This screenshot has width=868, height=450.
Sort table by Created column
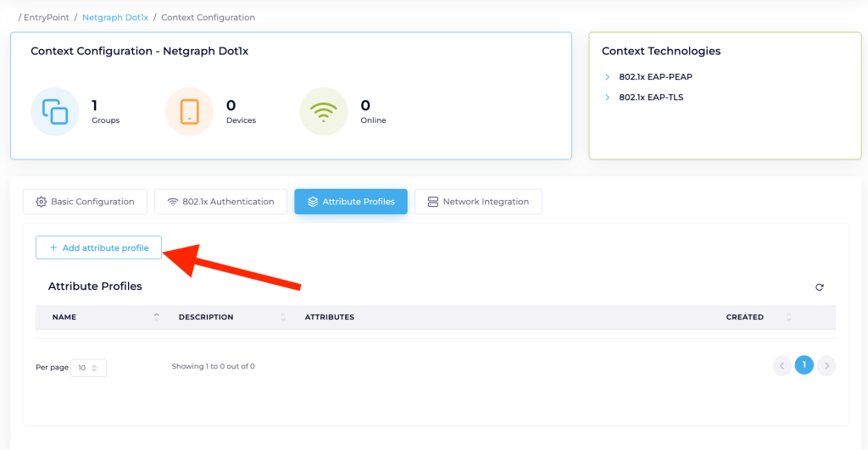click(x=788, y=317)
